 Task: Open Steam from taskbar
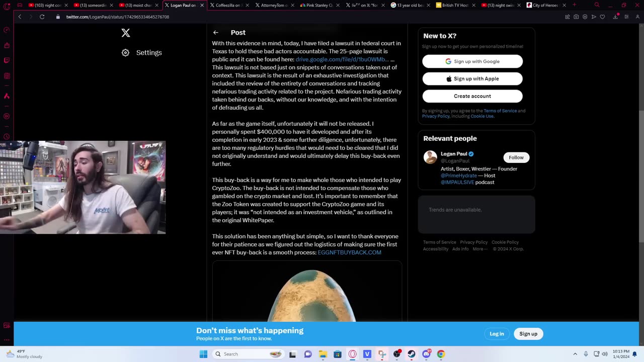[x=412, y=354]
